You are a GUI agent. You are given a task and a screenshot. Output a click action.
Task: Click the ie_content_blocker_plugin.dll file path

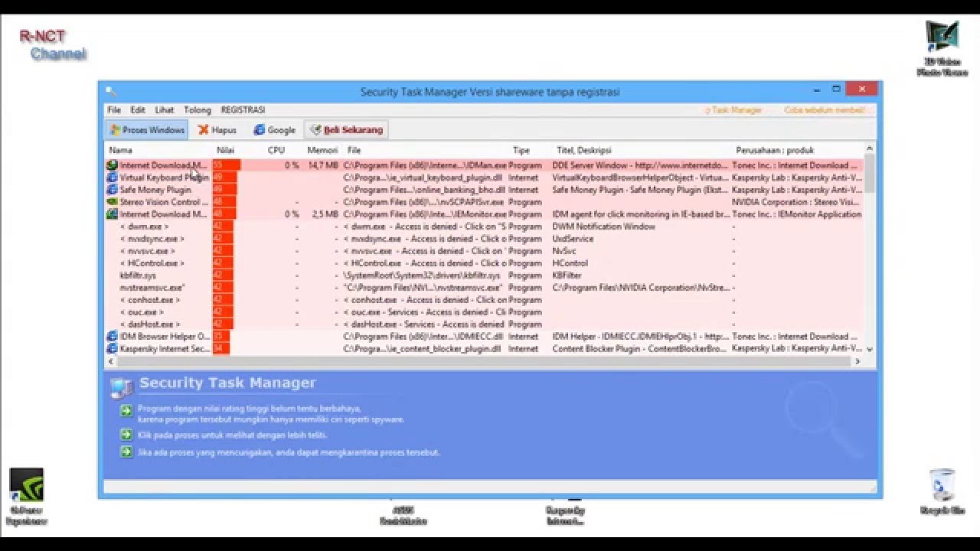click(422, 349)
